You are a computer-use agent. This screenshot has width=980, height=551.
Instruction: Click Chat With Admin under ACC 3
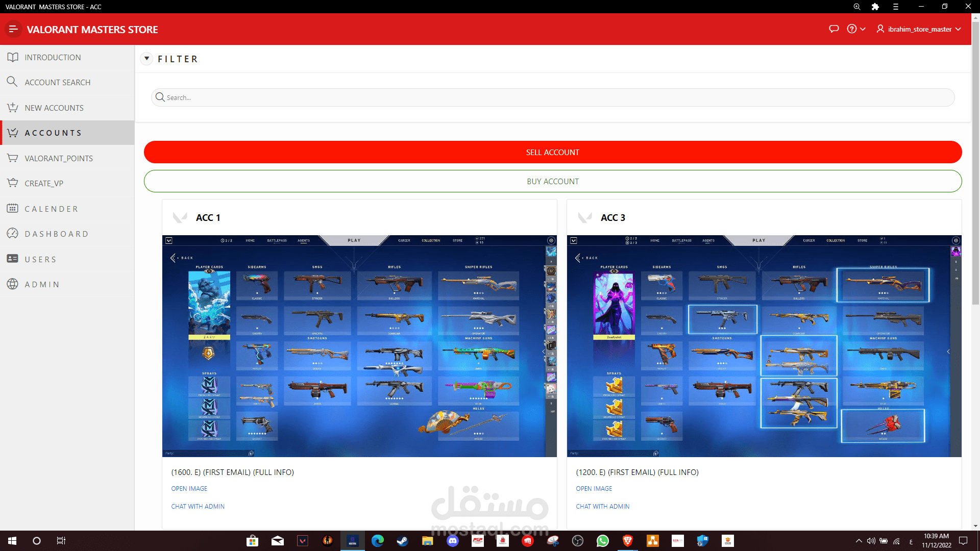tap(602, 506)
